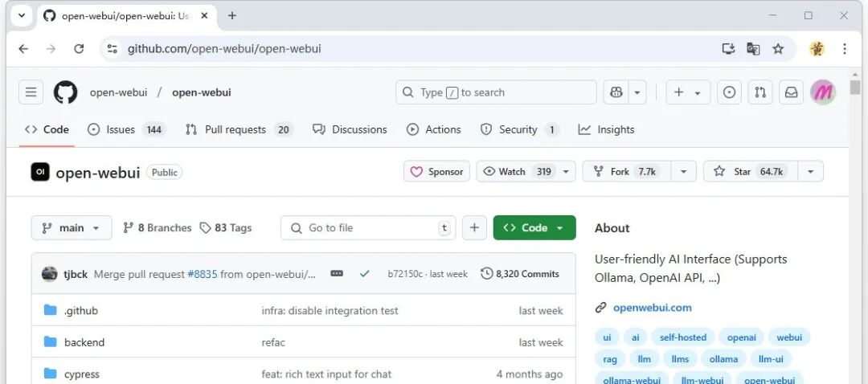Open commit b72150c
Viewport: 868px width, 384px height.
(404, 274)
